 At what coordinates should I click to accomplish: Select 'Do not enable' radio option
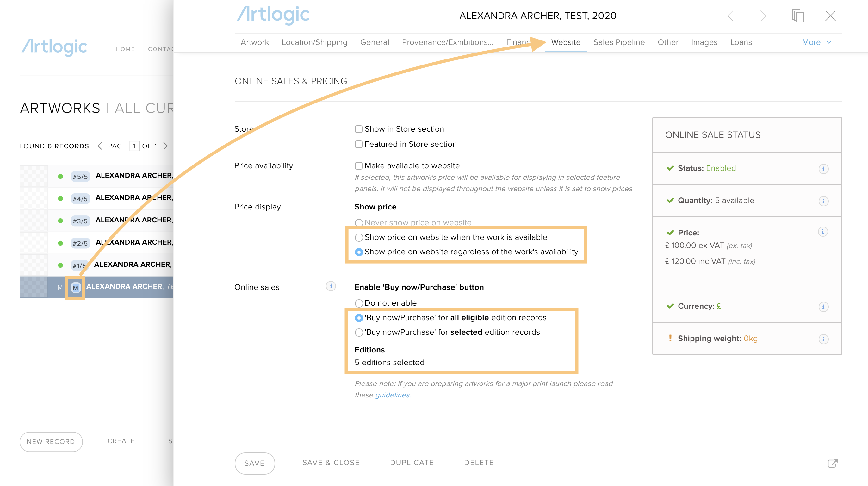[x=359, y=303]
